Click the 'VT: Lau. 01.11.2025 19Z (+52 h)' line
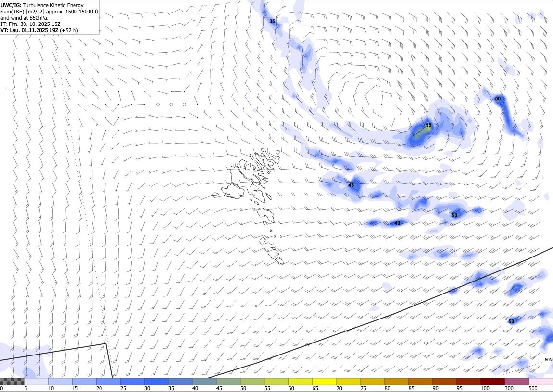Viewport: 553px width, 392px height. [x=39, y=30]
